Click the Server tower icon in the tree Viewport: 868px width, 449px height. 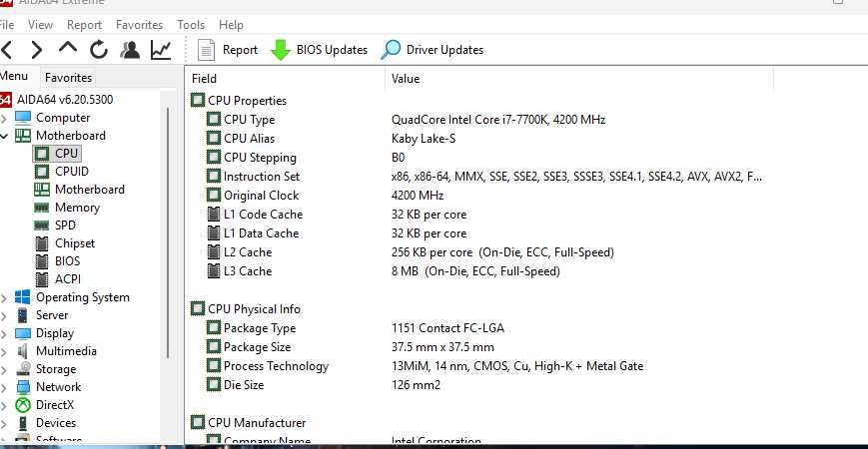tap(23, 315)
